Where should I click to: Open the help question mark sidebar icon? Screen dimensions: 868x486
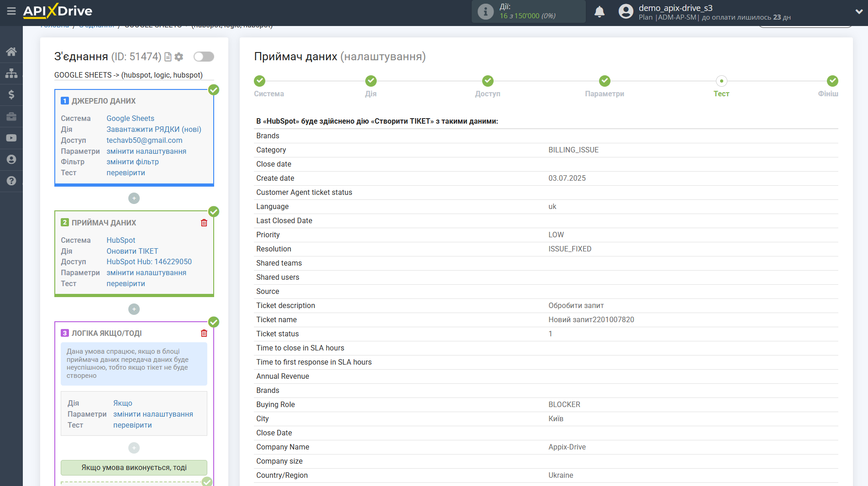coord(11,181)
